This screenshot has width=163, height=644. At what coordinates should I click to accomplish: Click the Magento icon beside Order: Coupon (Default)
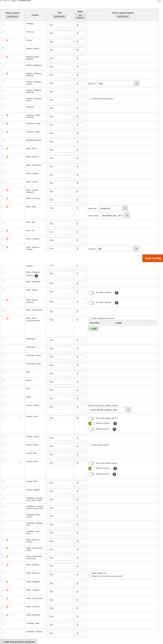pos(7,190)
